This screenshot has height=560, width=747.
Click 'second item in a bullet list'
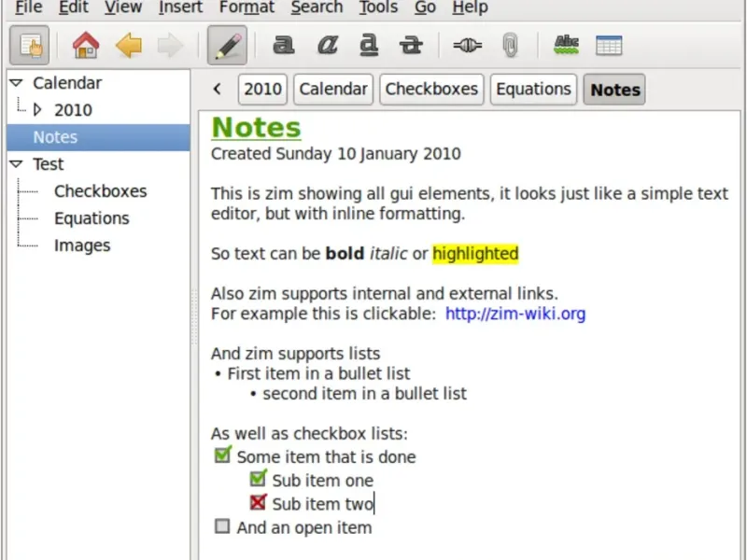pos(364,394)
